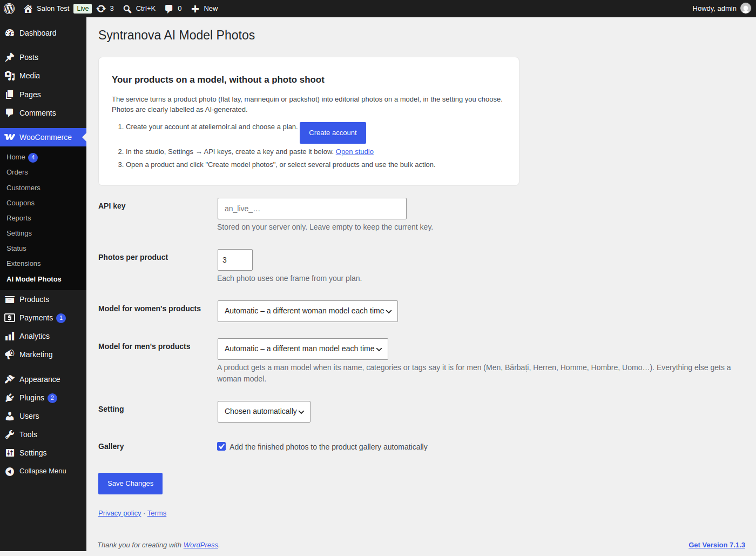
Task: Open Salon Test home icon
Action: 28,9
